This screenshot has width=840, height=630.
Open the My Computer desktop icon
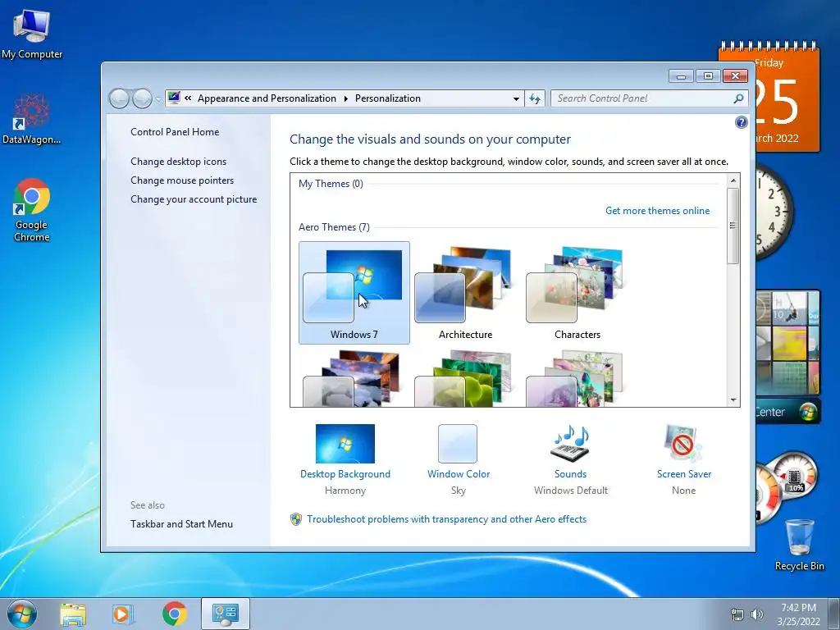(32, 34)
